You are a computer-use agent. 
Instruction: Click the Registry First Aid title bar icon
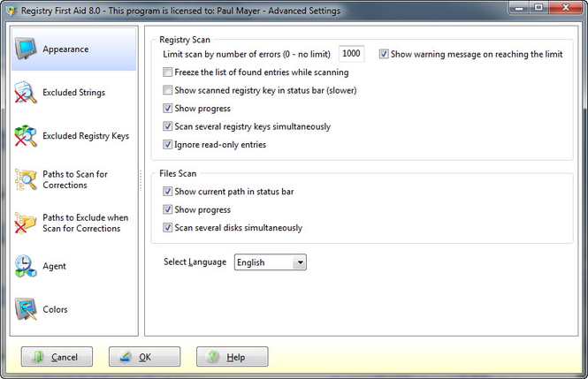click(x=12, y=11)
